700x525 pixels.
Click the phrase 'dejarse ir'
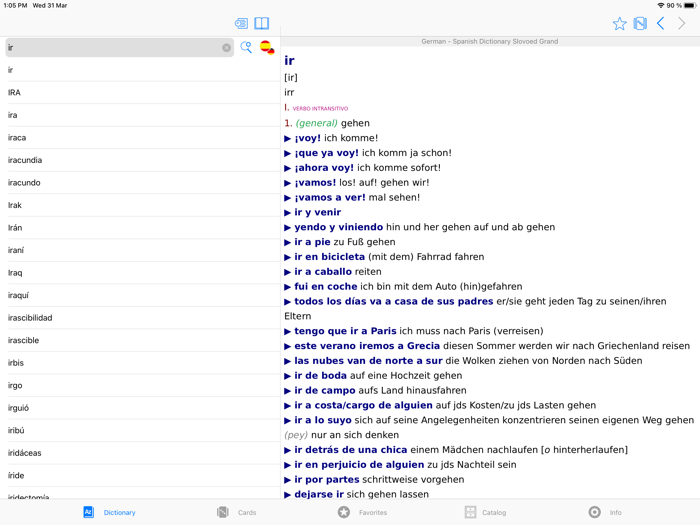click(319, 494)
